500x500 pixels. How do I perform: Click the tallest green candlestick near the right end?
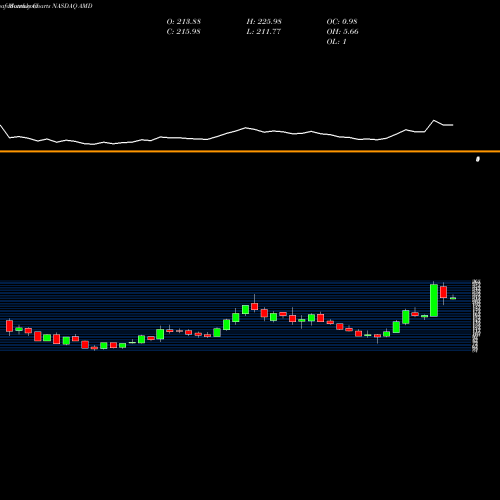pyautogui.click(x=434, y=300)
